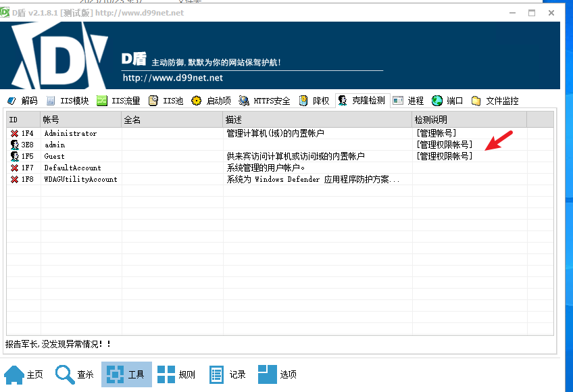Click the 描述 description column header
The image size is (573, 392).
coord(318,120)
